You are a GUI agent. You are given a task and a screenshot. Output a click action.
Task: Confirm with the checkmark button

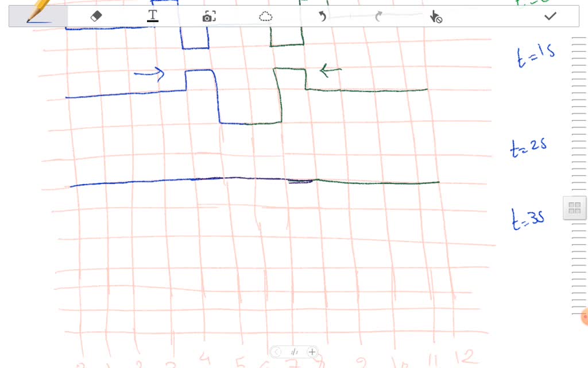tap(550, 16)
